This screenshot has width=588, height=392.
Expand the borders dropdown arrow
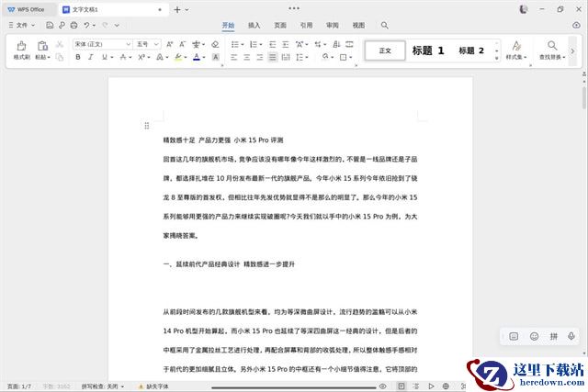click(x=351, y=57)
